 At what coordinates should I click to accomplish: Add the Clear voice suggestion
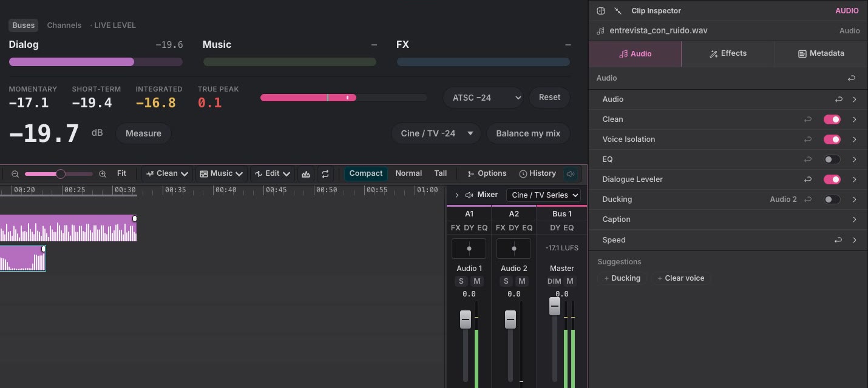[x=681, y=278]
